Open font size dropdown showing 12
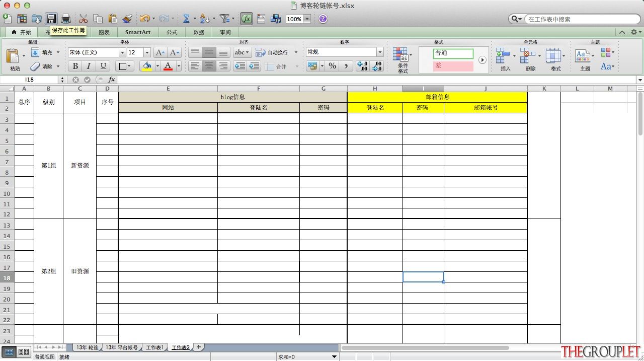The image size is (644, 361). point(147,52)
